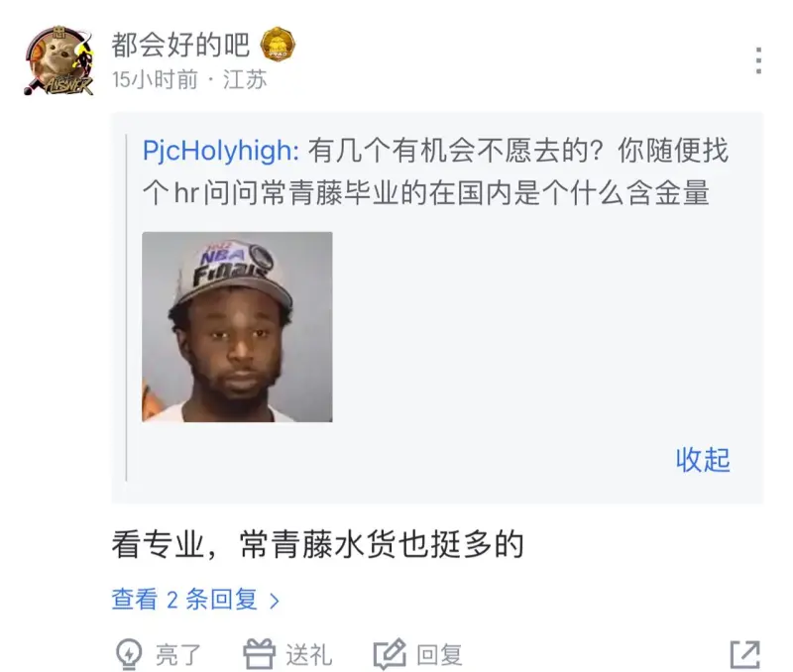Screen dimensions: 793x672
Task: Click the gift box 送礼 icon
Action: click(260, 654)
